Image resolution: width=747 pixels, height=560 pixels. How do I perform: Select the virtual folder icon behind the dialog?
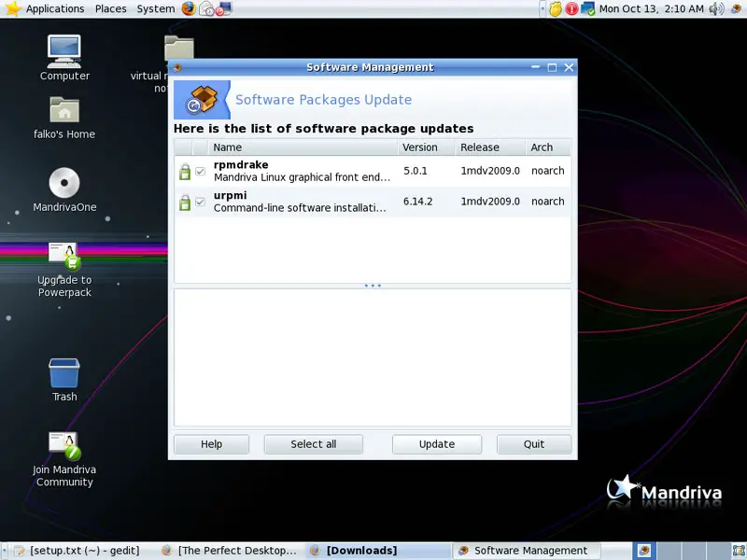178,48
